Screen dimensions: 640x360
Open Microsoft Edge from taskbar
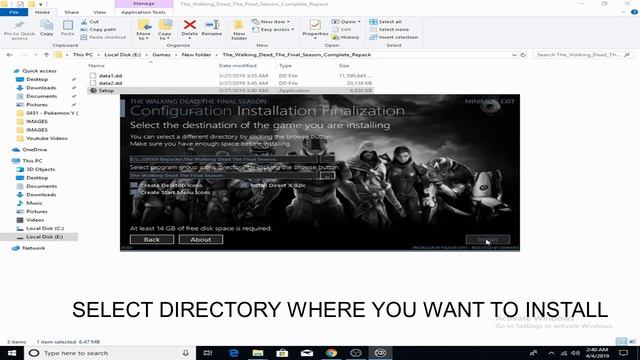pyautogui.click(x=233, y=353)
